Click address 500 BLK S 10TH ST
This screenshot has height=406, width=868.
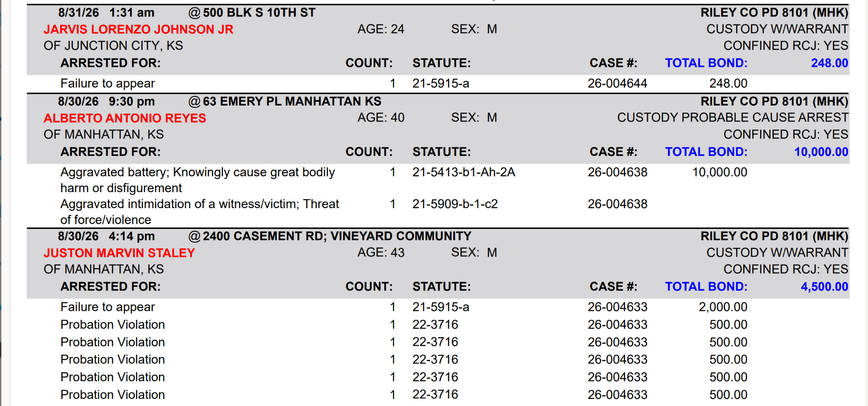[259, 13]
